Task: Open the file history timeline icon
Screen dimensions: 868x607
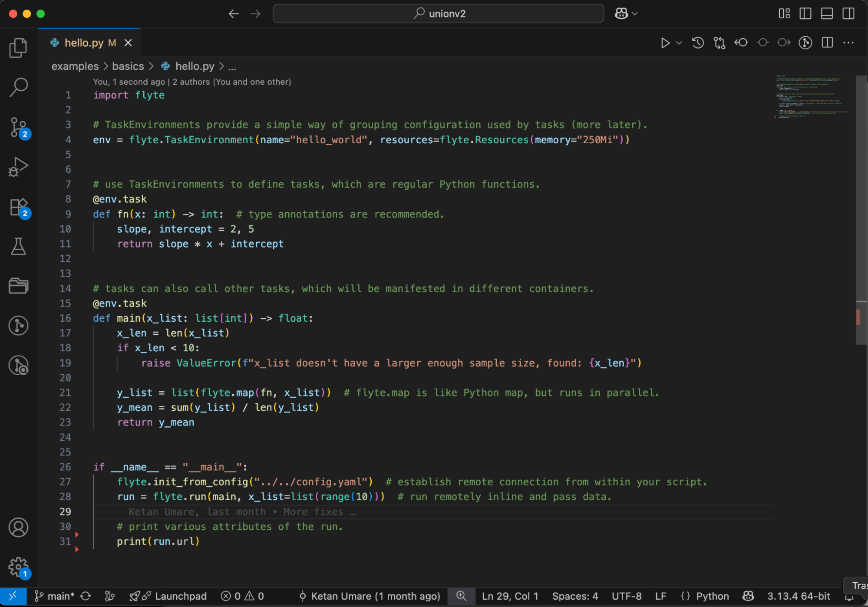Action: point(698,43)
